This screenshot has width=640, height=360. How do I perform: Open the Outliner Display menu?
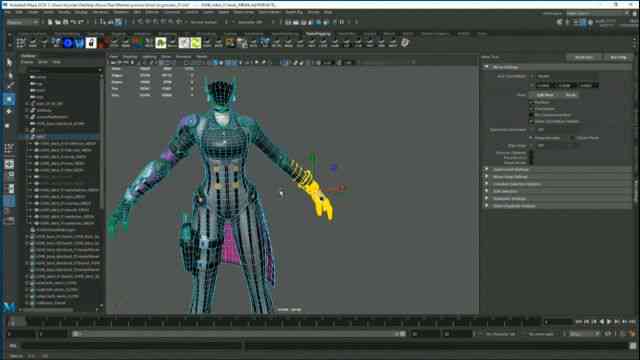pyautogui.click(x=27, y=62)
